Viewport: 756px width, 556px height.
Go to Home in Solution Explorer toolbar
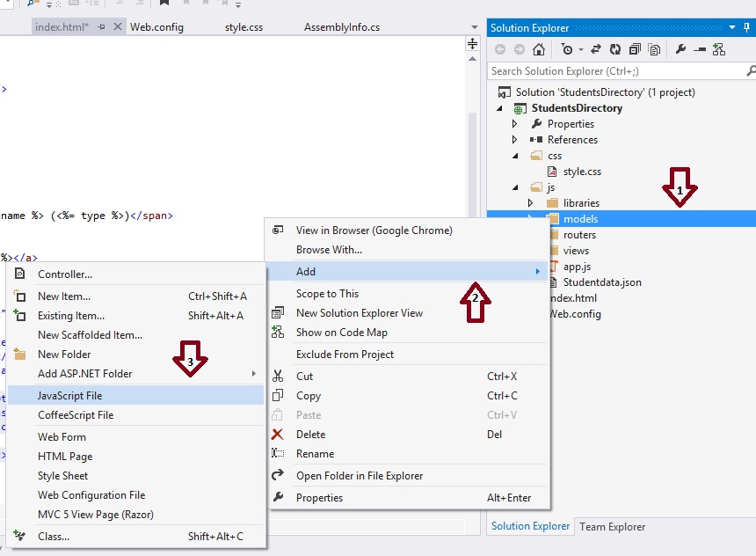[x=539, y=49]
